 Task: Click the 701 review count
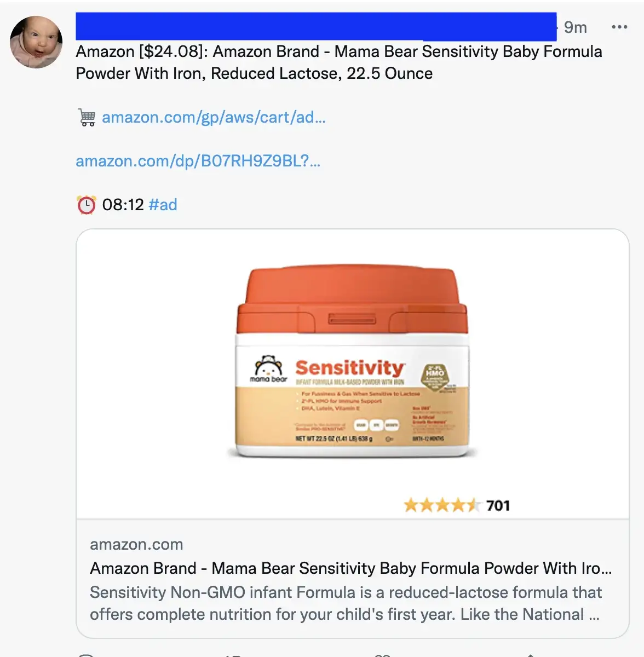[498, 505]
